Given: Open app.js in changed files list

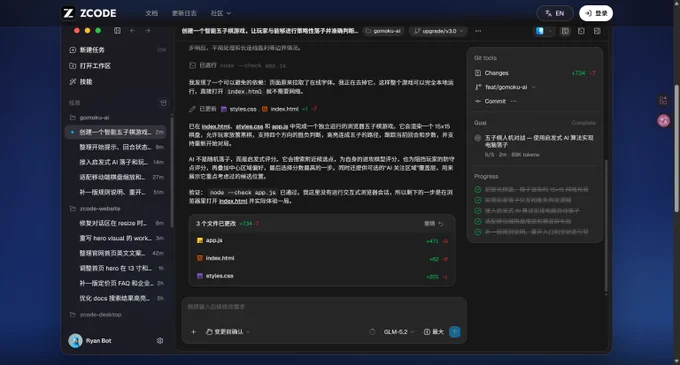Looking at the screenshot, I should point(322,240).
